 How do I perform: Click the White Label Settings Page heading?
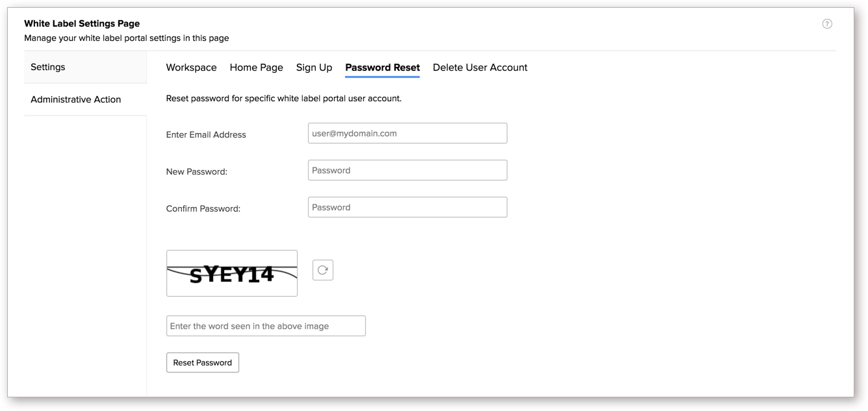pos(81,23)
